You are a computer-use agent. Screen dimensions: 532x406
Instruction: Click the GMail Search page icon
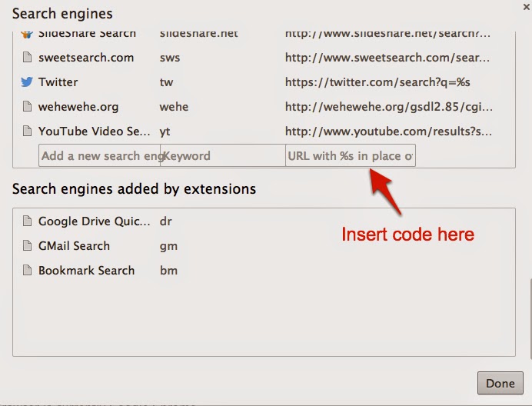[x=27, y=245]
